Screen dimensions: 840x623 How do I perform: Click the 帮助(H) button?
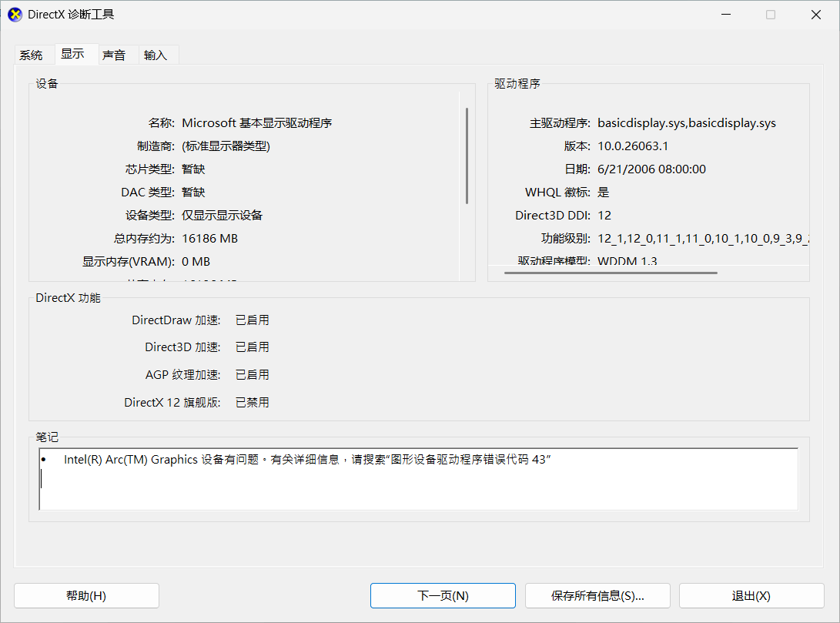click(x=86, y=595)
